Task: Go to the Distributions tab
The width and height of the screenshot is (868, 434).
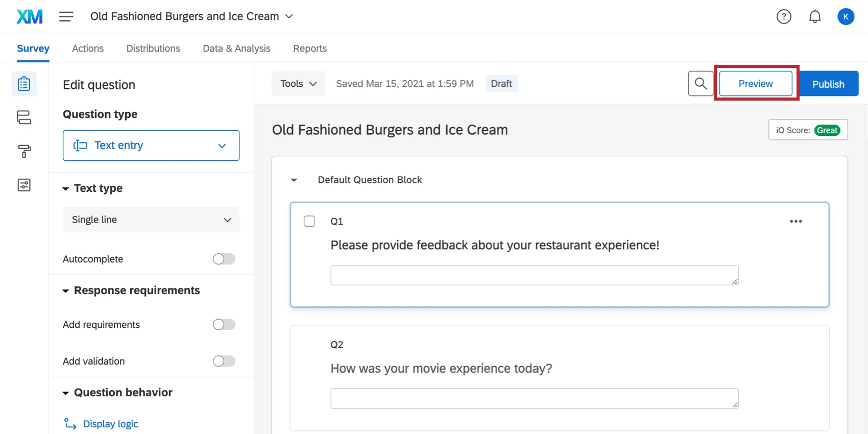Action: pyautogui.click(x=153, y=49)
